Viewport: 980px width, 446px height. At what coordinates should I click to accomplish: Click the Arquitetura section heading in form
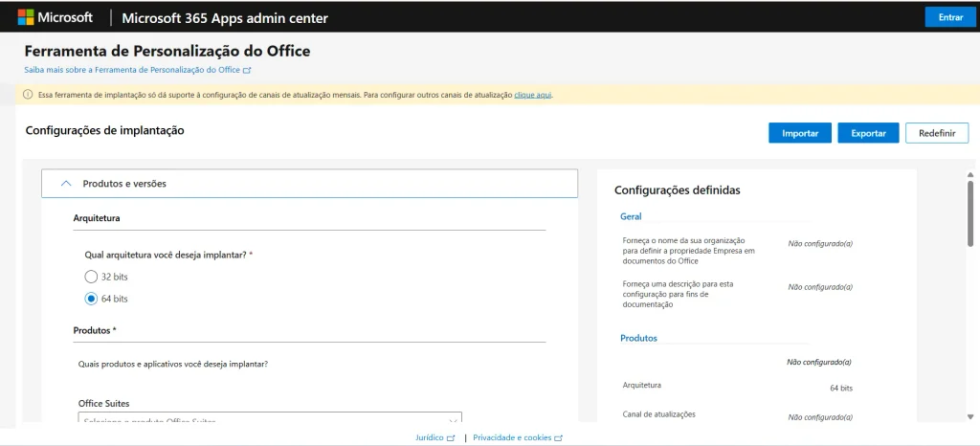click(97, 218)
